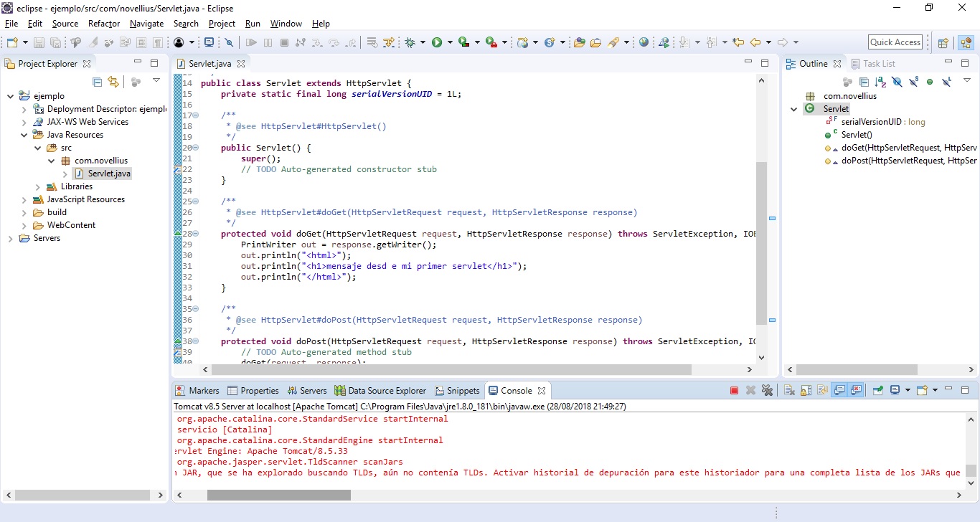Switch to the Task List tab

[872, 64]
